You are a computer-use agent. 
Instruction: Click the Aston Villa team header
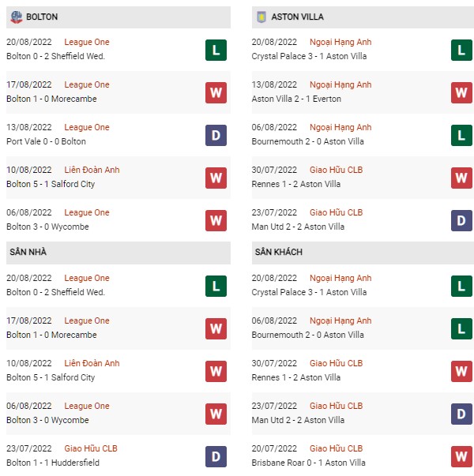363,17
